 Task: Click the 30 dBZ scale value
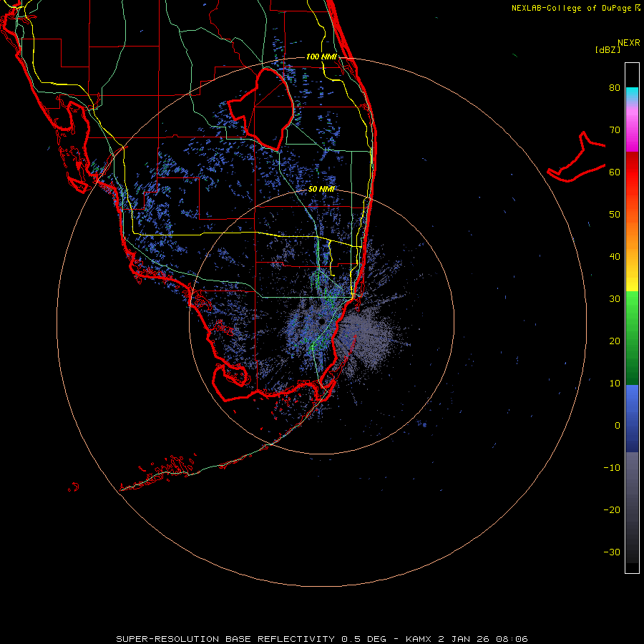(x=615, y=299)
